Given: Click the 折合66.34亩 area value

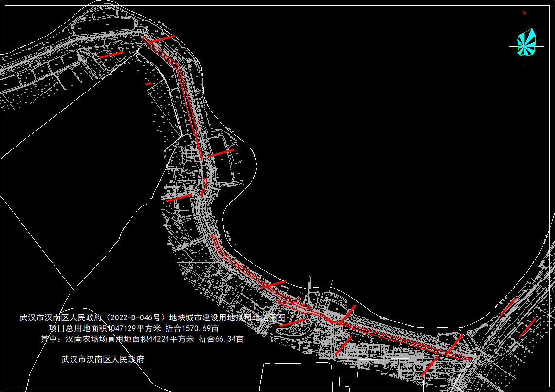Looking at the screenshot, I should 222,339.
